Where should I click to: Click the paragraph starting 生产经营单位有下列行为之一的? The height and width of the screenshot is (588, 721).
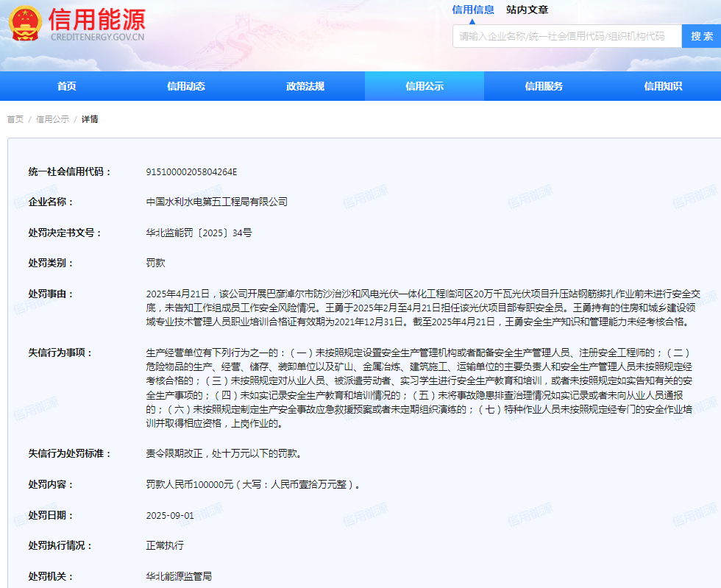(x=419, y=388)
